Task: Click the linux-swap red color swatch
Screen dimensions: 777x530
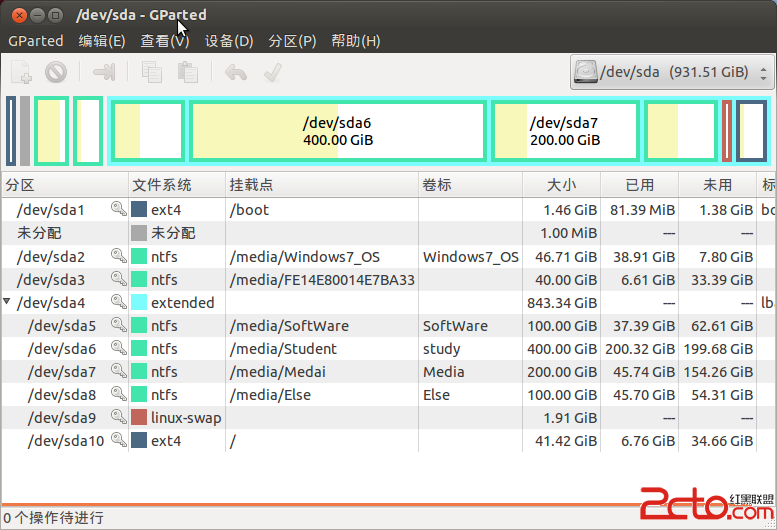Action: pos(139,417)
